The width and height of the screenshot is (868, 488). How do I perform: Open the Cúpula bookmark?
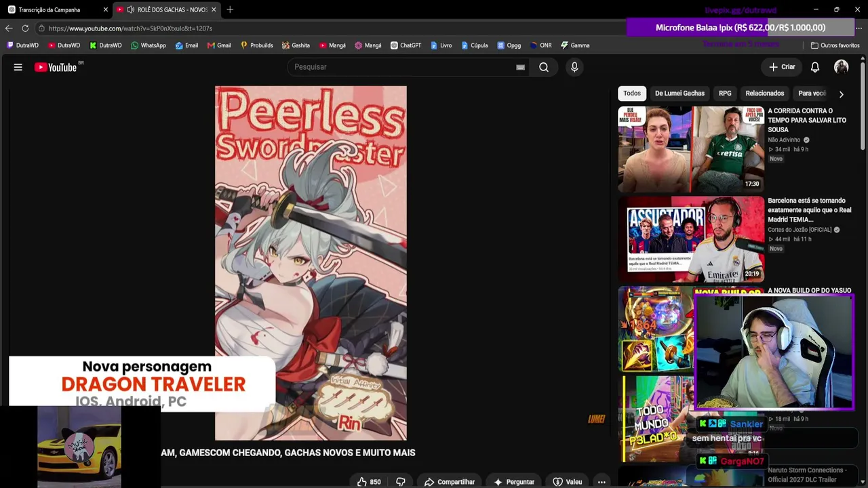(474, 45)
